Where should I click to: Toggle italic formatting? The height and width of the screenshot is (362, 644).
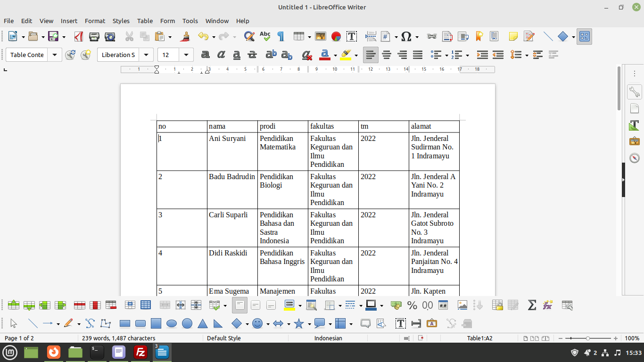[x=221, y=55]
